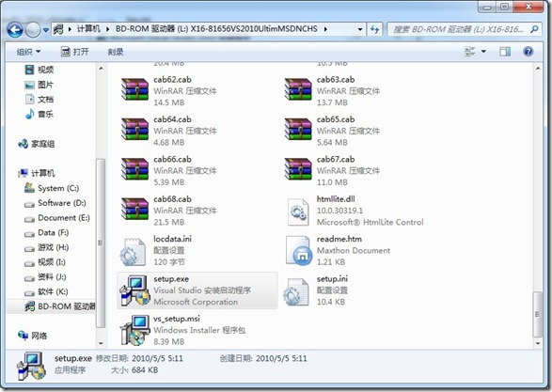Image resolution: width=552 pixels, height=392 pixels.
Task: Select 家庭组 in navigation pane
Action: [x=37, y=144]
